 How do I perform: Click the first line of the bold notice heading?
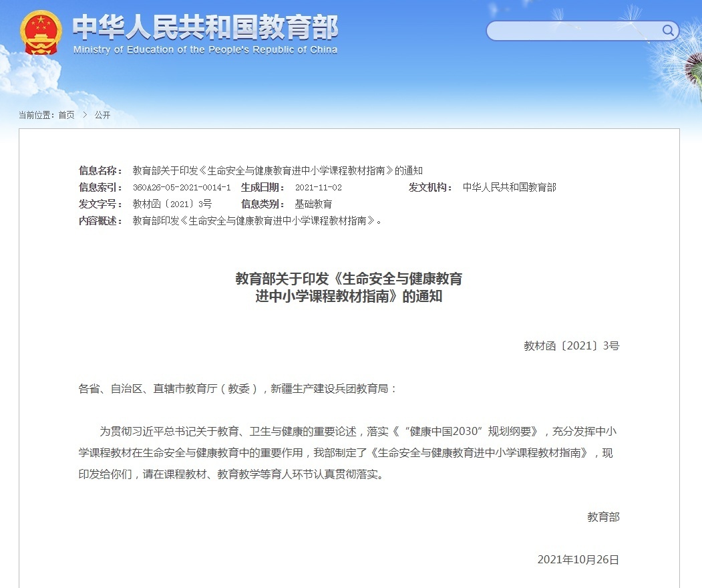(x=349, y=279)
